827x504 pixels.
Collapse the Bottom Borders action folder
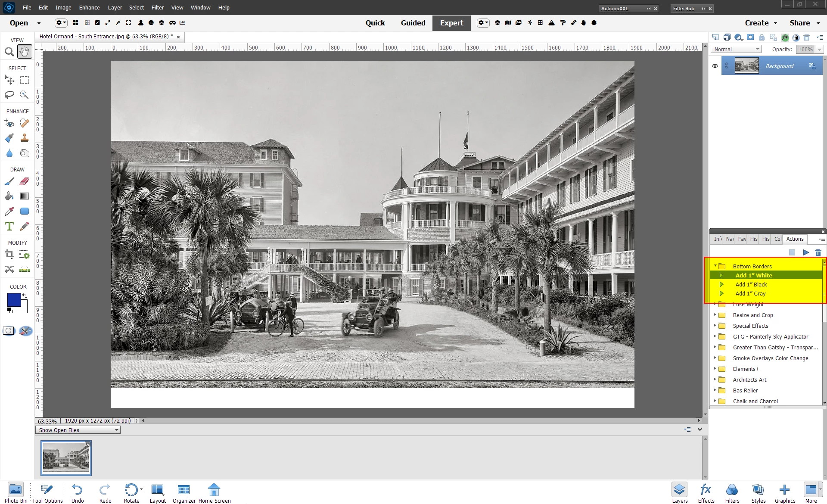point(715,266)
